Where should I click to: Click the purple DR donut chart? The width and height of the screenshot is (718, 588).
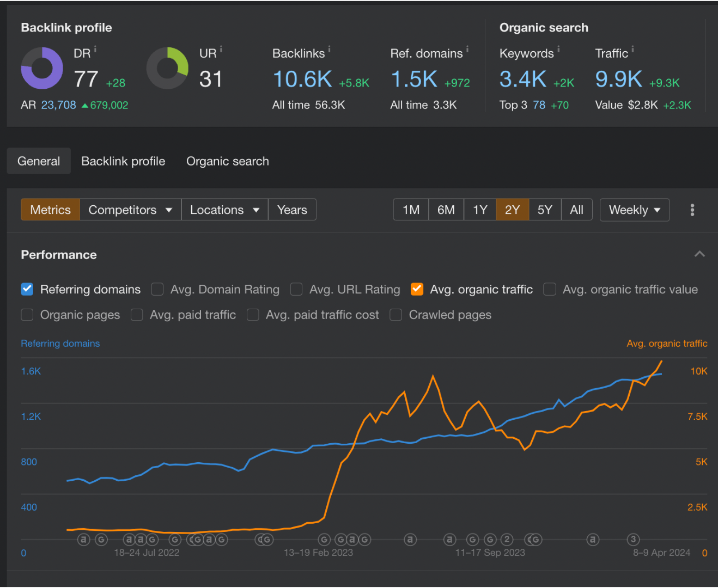coord(42,68)
